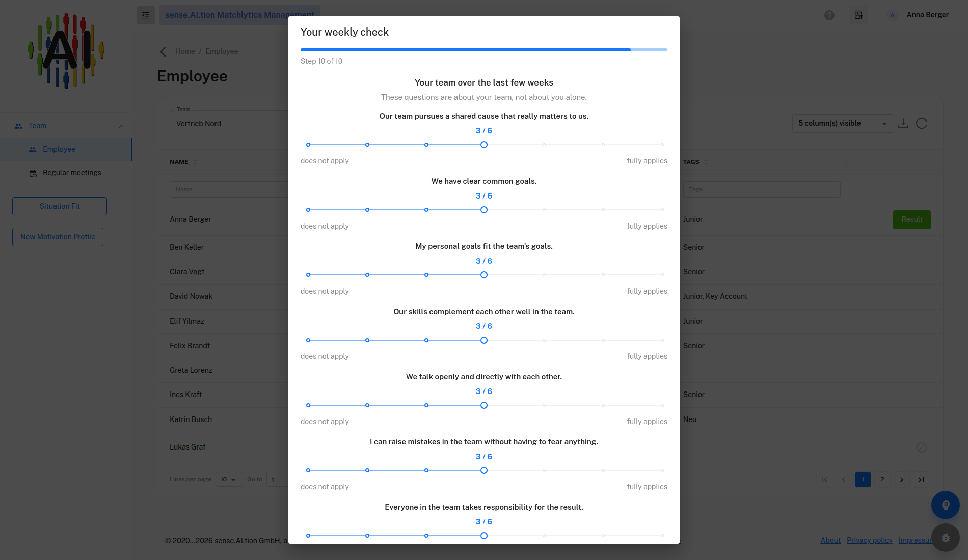This screenshot has height=560, width=968.
Task: Open Lines per page dropdown
Action: [229, 480]
